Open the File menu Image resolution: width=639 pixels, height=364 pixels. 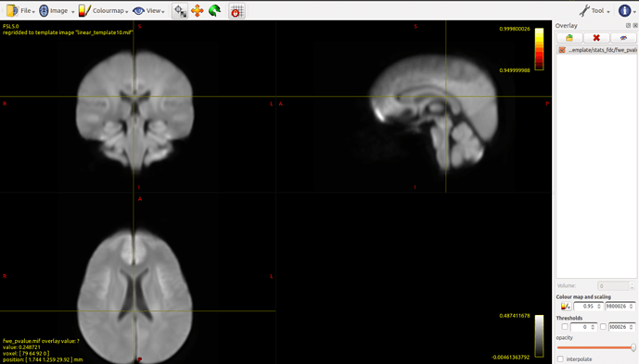pos(20,10)
